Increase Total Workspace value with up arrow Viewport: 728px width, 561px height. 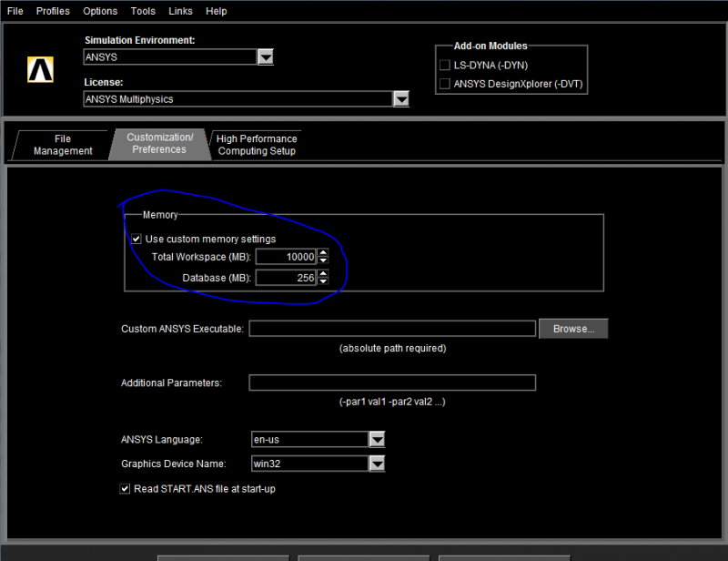click(x=323, y=252)
